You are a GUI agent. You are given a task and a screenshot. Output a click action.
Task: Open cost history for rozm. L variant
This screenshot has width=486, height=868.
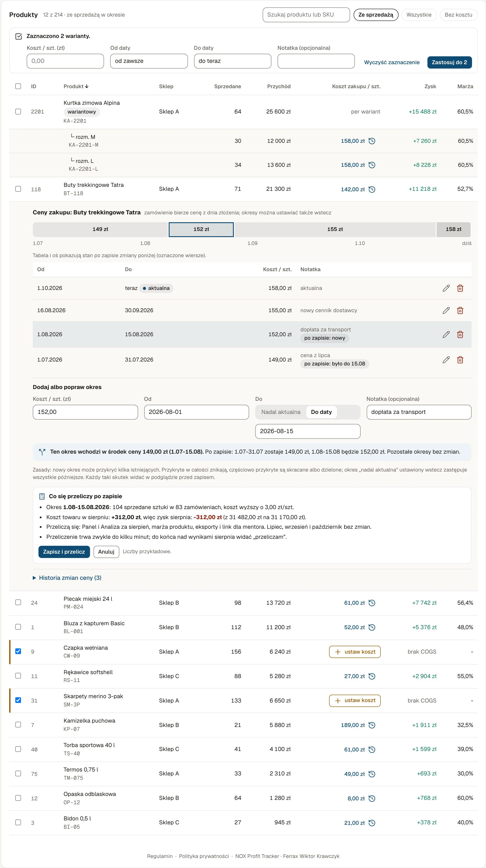372,165
